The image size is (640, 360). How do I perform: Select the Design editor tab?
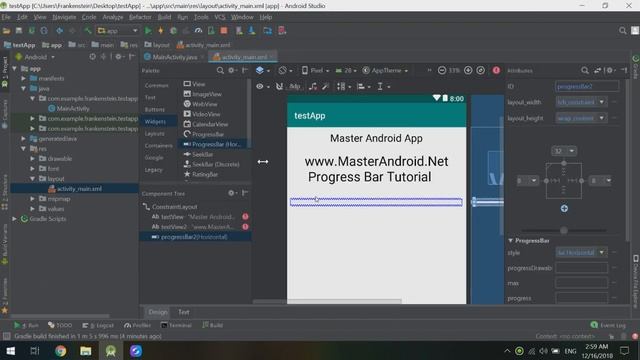tap(158, 312)
